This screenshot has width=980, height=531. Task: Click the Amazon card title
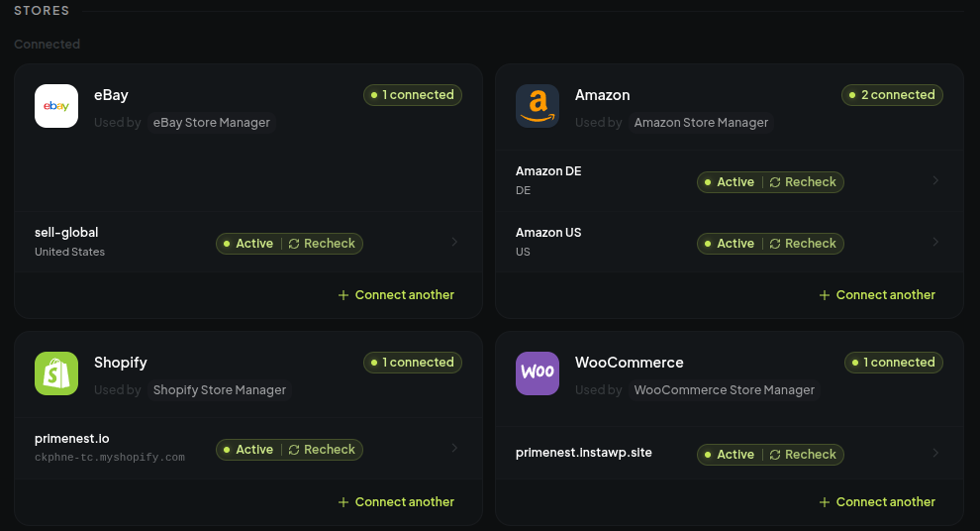pyautogui.click(x=603, y=95)
